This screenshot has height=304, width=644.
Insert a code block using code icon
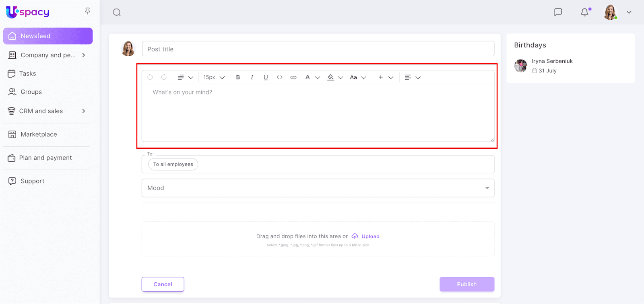click(279, 77)
